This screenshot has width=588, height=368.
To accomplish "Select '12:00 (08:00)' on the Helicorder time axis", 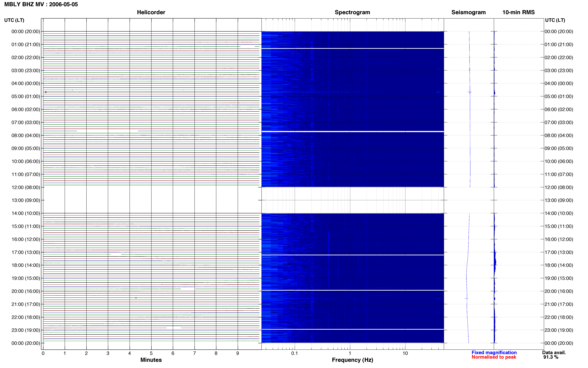I will click(x=26, y=187).
